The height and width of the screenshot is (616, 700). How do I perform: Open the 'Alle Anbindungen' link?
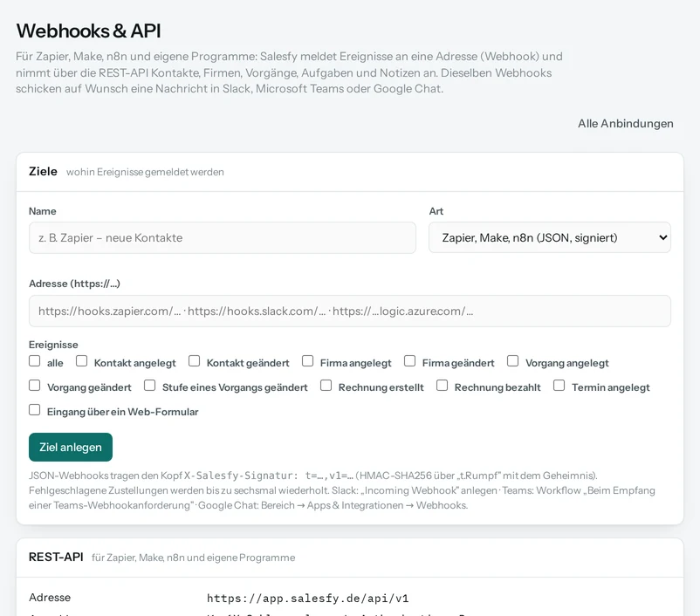626,124
